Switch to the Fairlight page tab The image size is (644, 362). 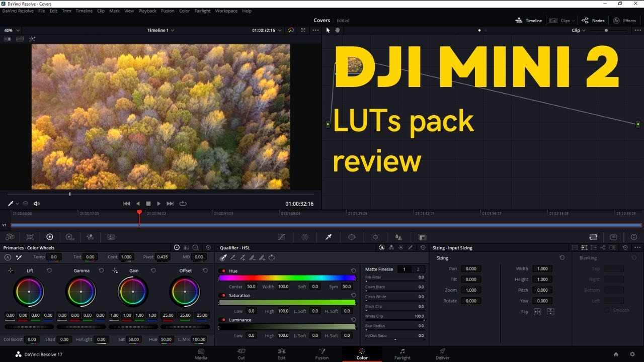click(402, 353)
